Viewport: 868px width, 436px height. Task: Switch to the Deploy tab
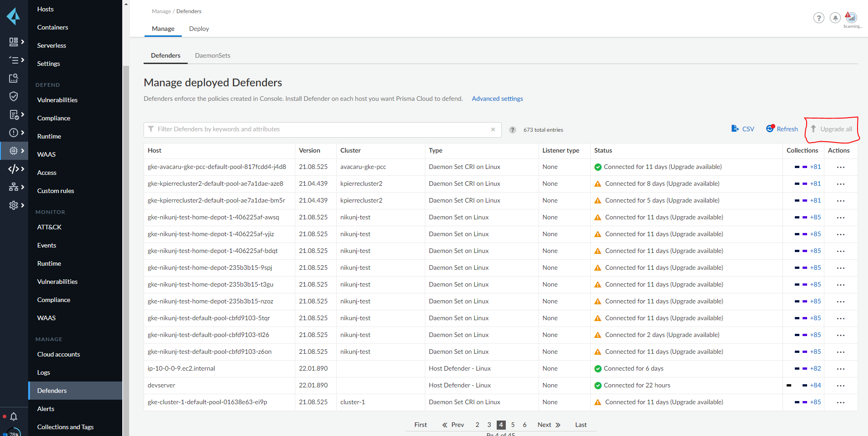click(x=199, y=29)
